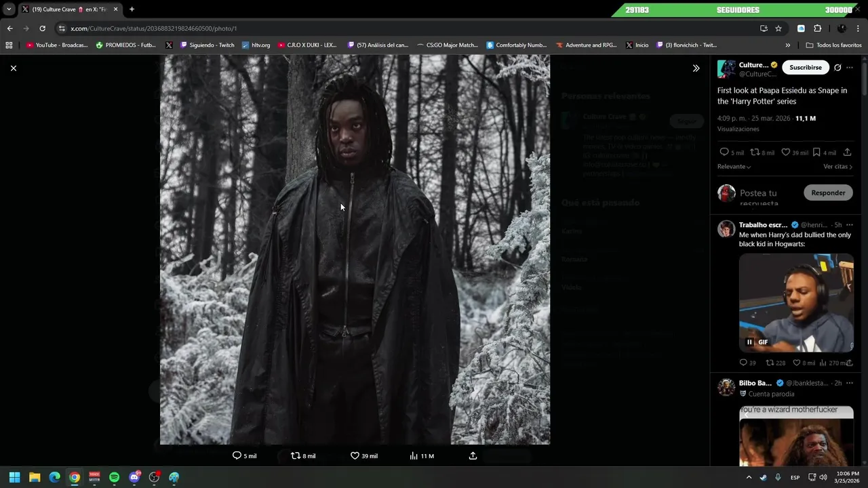This screenshot has width=868, height=488.
Task: Like the post using the heart below the photo
Action: (x=355, y=455)
